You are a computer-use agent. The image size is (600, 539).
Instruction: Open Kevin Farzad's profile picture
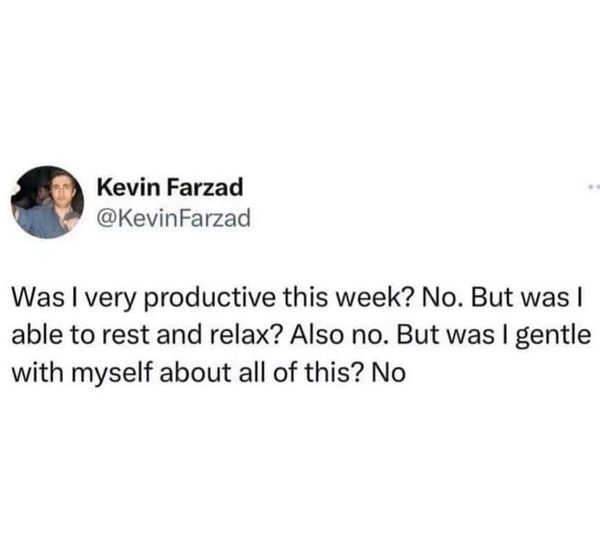pos(47,202)
